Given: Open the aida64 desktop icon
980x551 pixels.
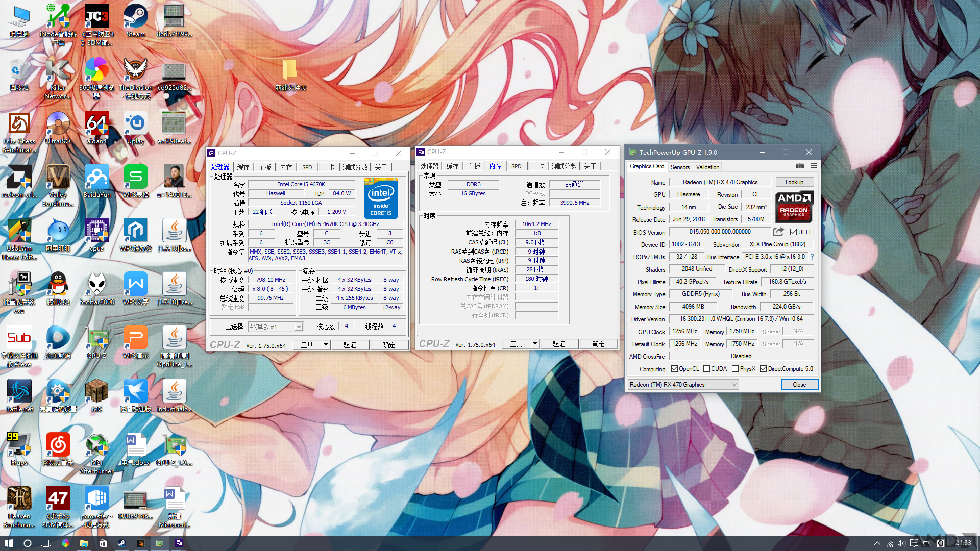Looking at the screenshot, I should pos(96,128).
